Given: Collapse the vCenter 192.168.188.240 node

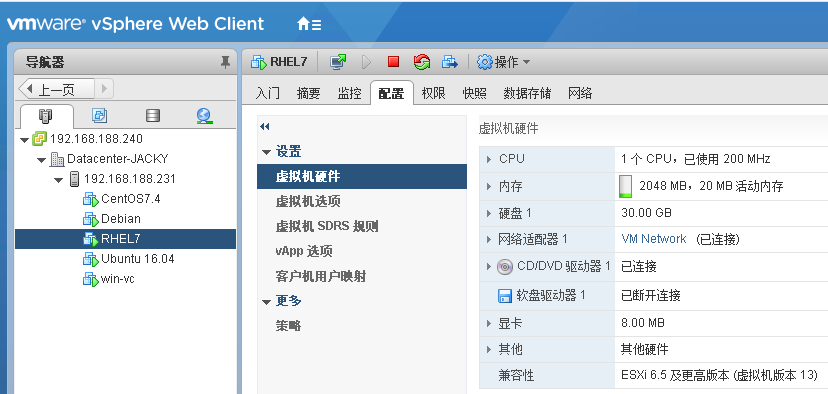Looking at the screenshot, I should coord(24,139).
